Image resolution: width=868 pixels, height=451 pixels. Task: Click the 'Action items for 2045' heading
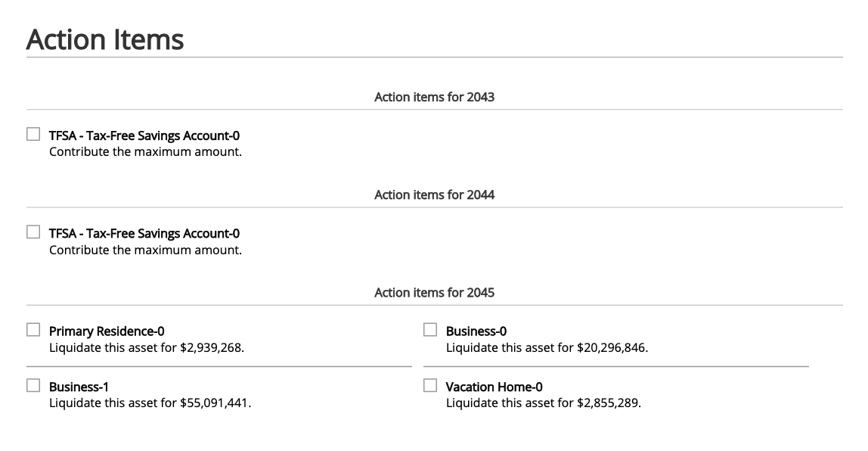(434, 293)
